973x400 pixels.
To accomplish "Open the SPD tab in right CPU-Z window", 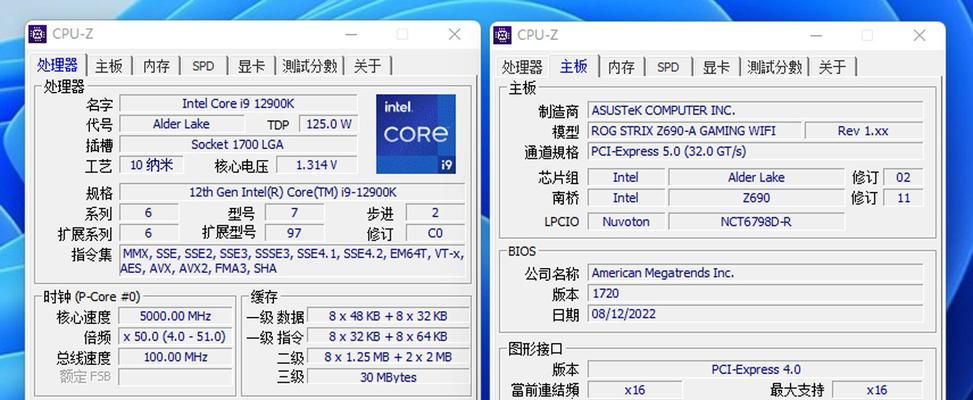I will pos(668,66).
